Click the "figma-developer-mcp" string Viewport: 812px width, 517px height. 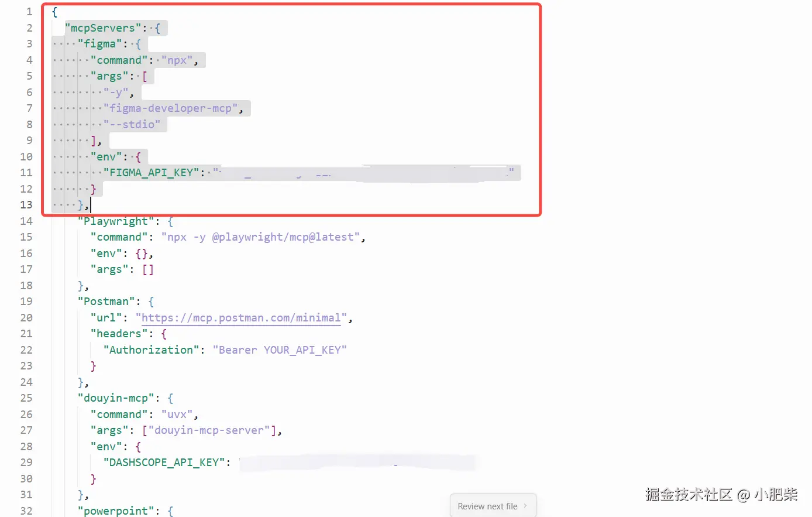point(170,108)
